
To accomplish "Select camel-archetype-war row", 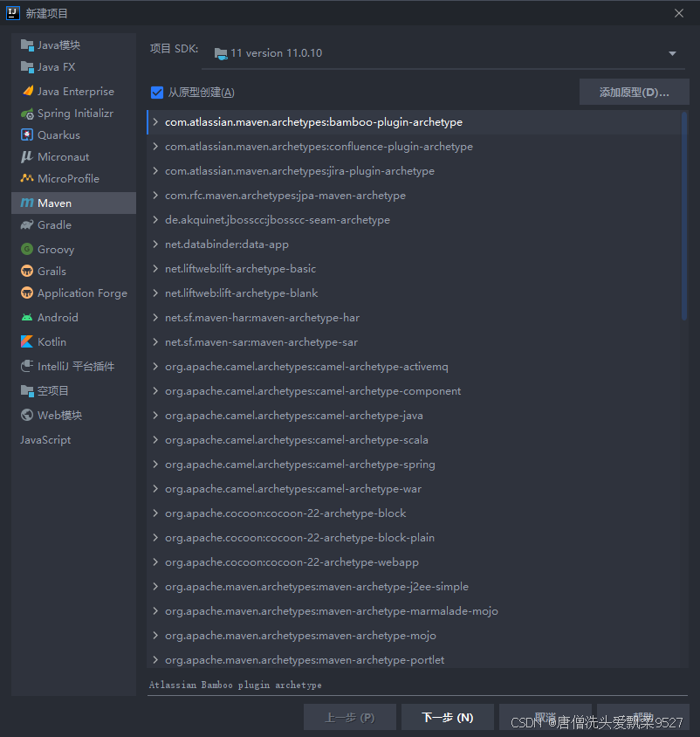I will [x=414, y=488].
